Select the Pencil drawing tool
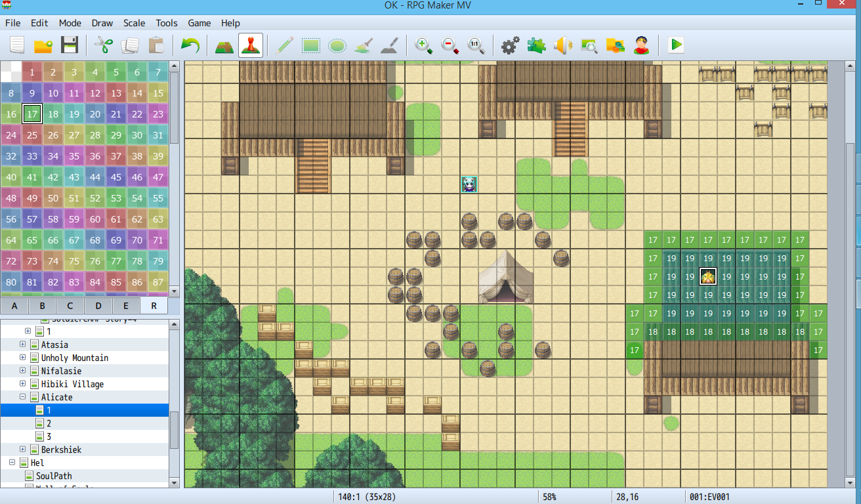 tap(285, 45)
